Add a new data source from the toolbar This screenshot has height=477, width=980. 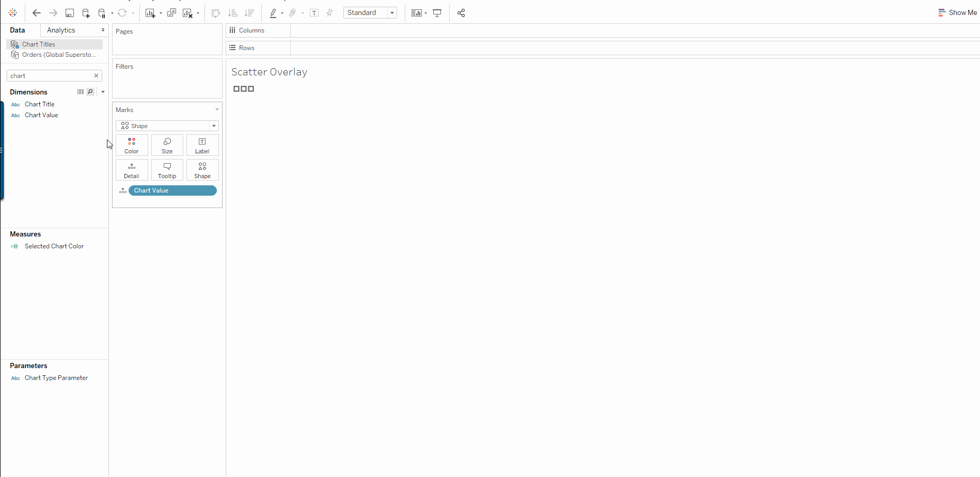point(86,13)
